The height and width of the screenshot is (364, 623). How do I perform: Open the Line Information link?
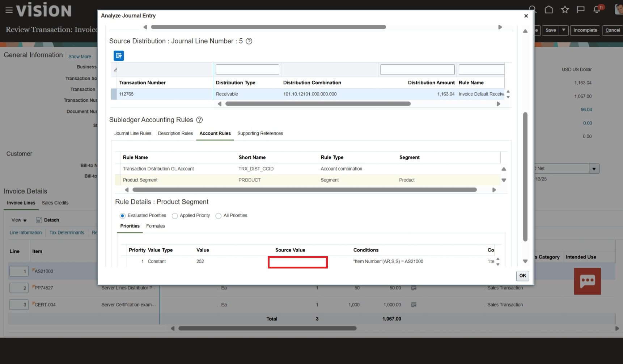(26, 233)
